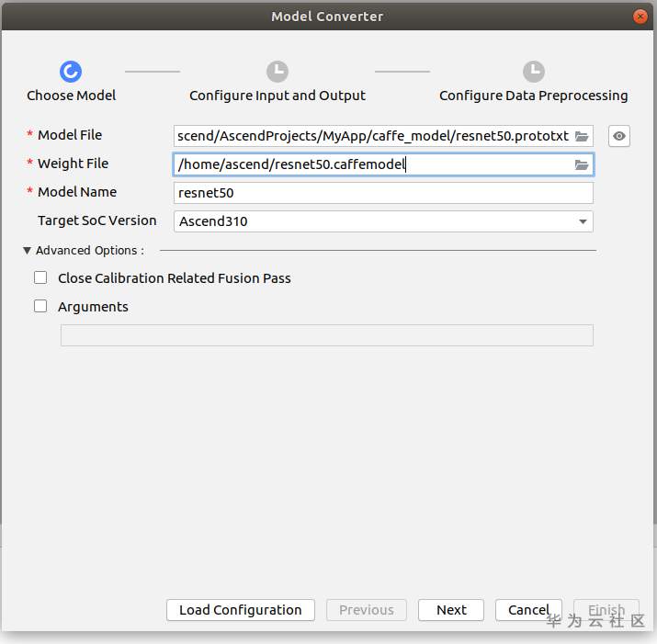Image resolution: width=657 pixels, height=644 pixels.
Task: Open folder browser for Model File
Action: click(582, 136)
